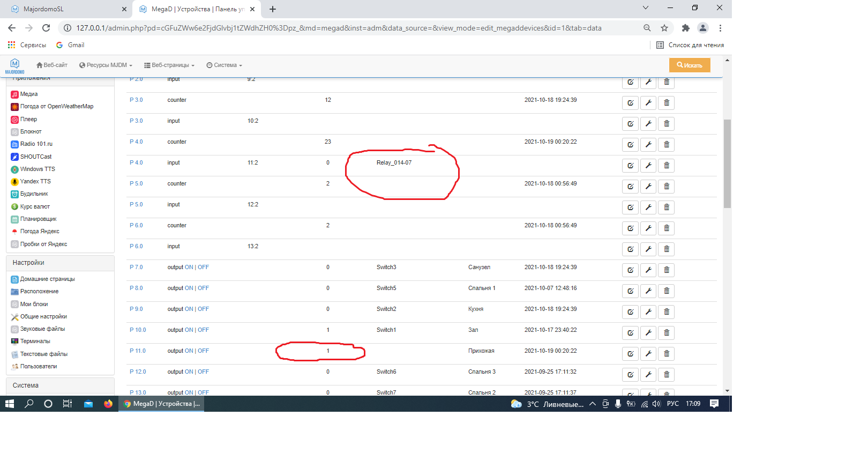Focus the browser address bar
Viewport: 868px width, 460px height.
(x=339, y=28)
